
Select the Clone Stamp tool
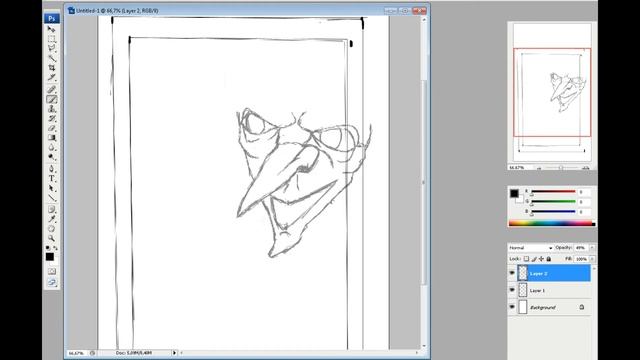click(51, 109)
